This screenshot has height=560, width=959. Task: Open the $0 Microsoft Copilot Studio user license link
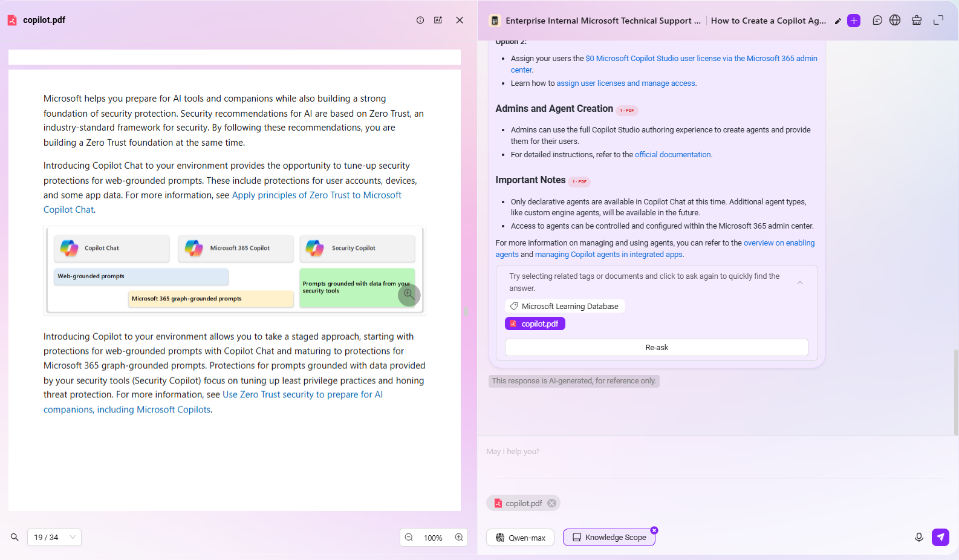(664, 64)
